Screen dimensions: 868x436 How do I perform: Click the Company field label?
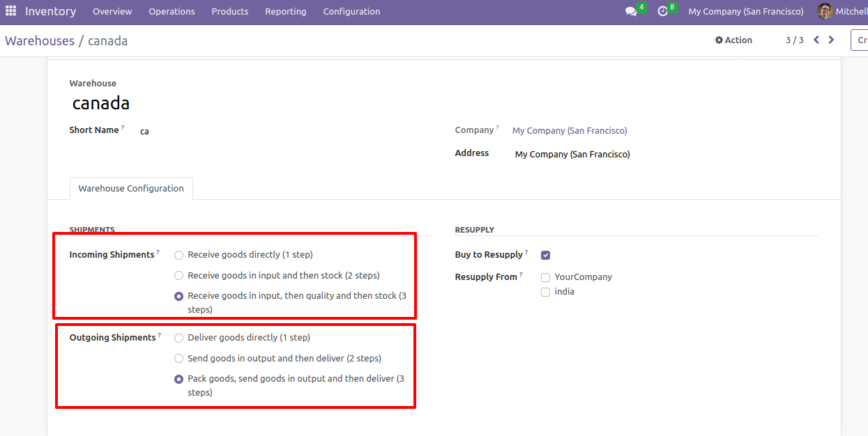tap(474, 130)
